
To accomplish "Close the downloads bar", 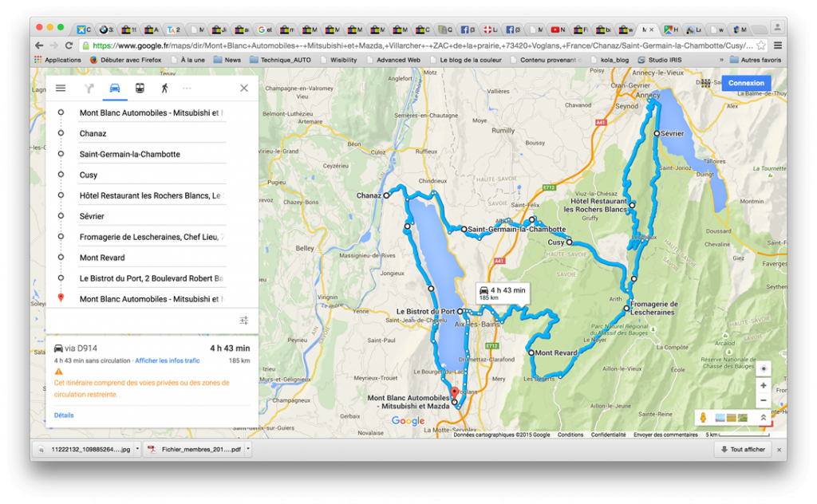I will tap(779, 450).
